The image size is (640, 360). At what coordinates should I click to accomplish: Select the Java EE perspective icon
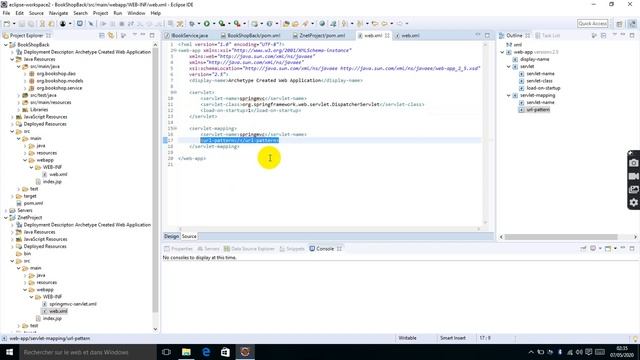tap(632, 24)
